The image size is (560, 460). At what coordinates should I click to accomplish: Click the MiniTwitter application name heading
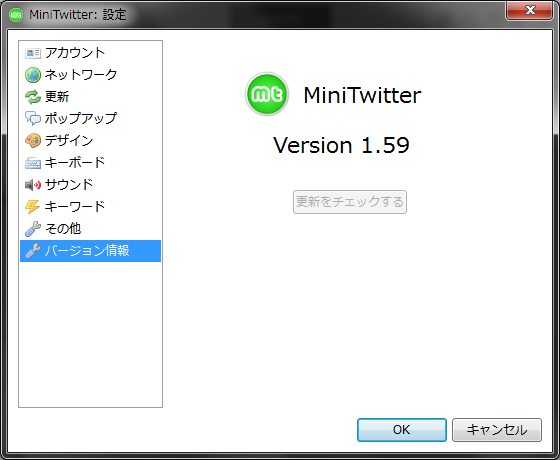pyautogui.click(x=362, y=95)
